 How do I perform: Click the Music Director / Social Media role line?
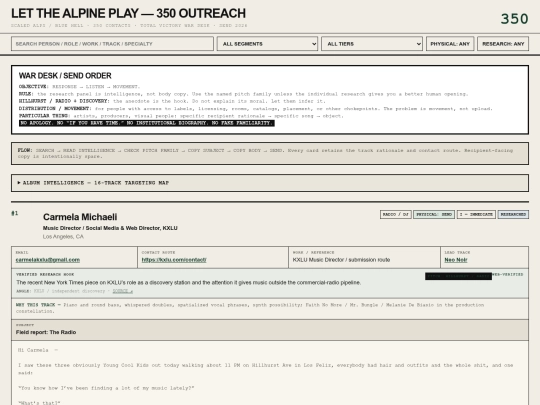pyautogui.click(x=110, y=228)
